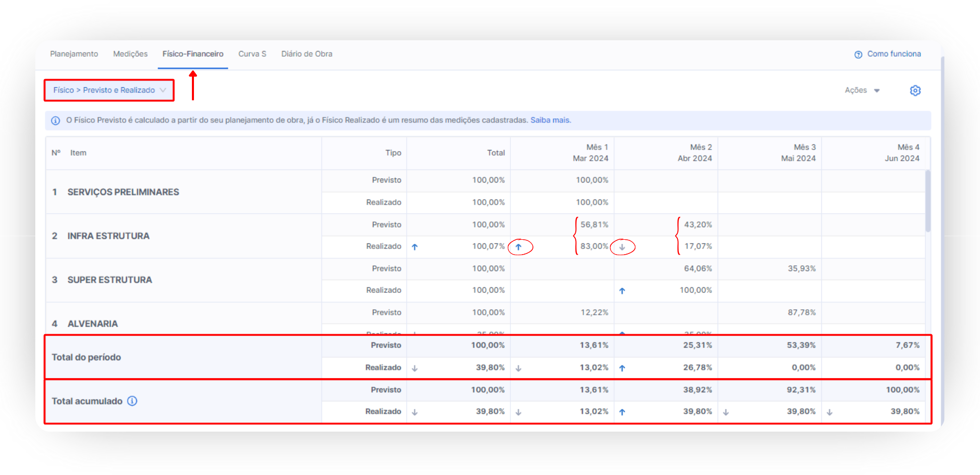Click the table's vertical scrollbar

927,202
